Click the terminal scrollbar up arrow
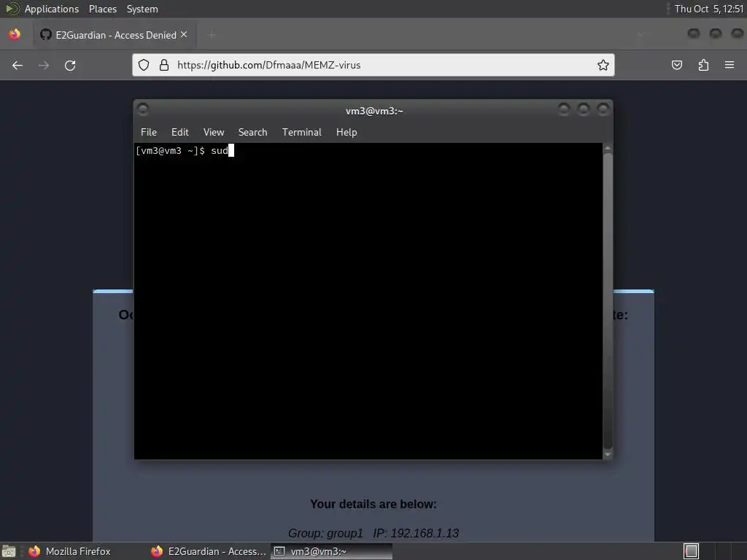Viewport: 747px width, 560px height. tap(608, 149)
